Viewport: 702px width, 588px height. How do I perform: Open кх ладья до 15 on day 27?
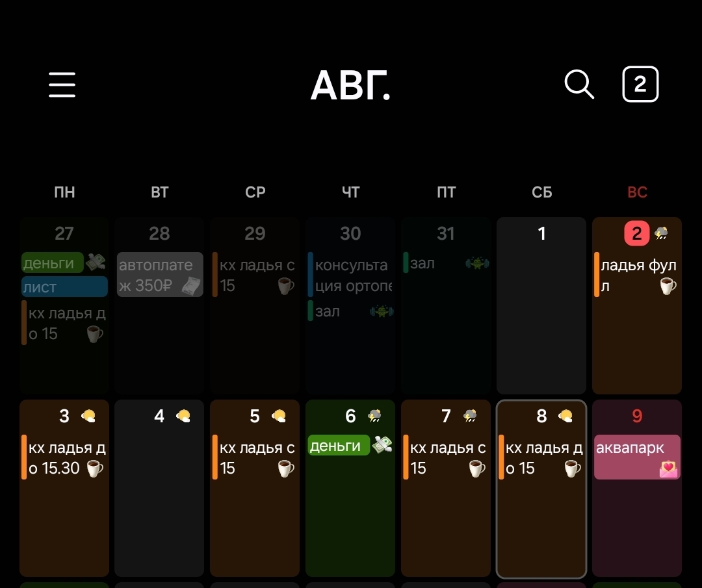(64, 323)
